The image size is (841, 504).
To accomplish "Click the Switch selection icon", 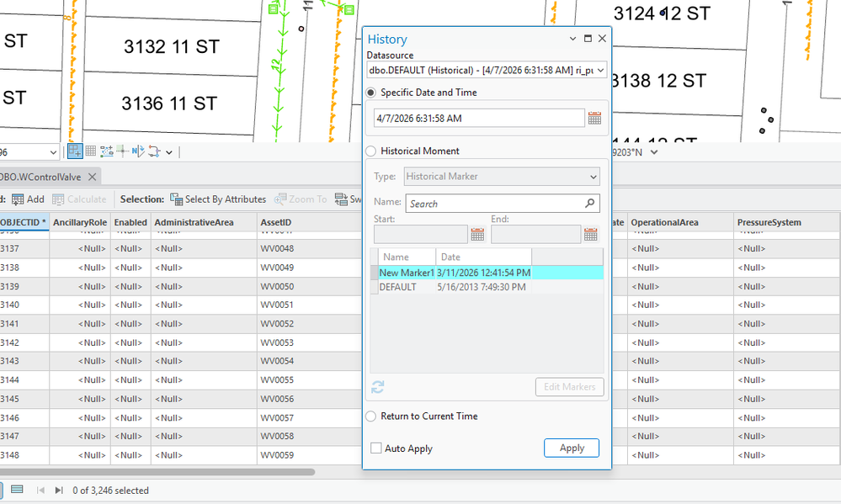I will [x=341, y=199].
